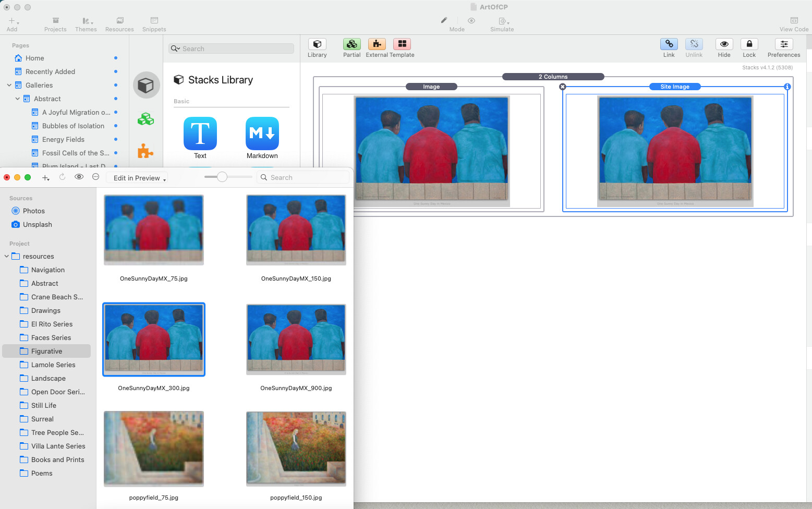Click the Partial stack icon

[352, 44]
